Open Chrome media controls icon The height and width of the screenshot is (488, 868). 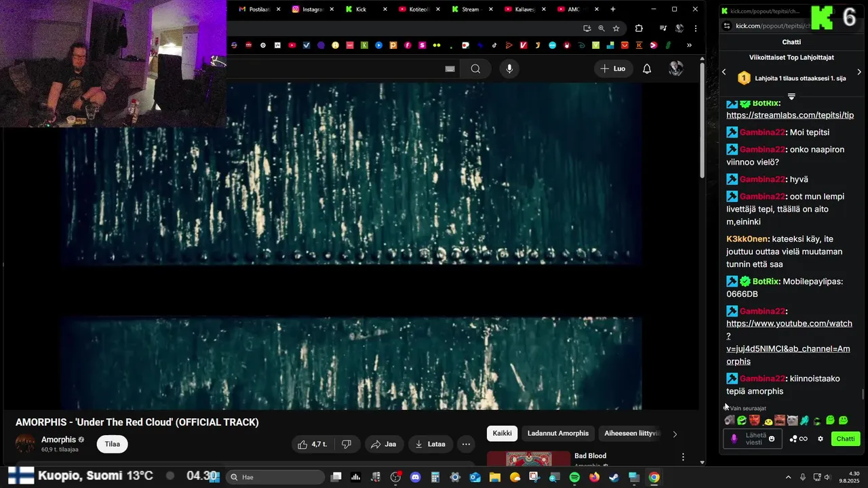pos(663,28)
